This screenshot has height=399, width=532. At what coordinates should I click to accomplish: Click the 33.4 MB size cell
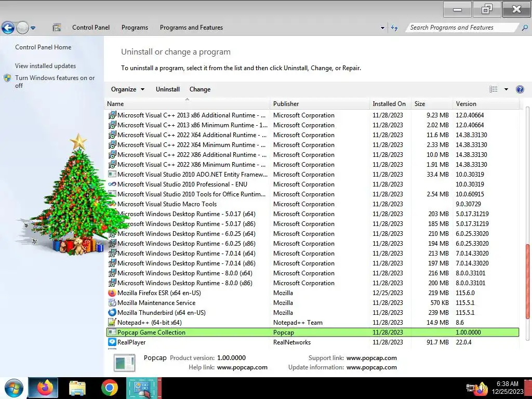[x=437, y=174]
